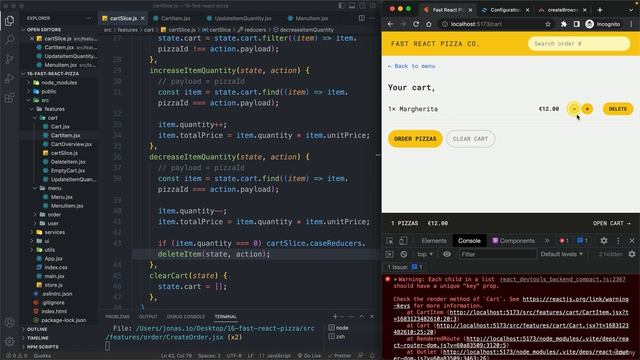Image resolution: width=640 pixels, height=360 pixels.
Task: Expand the services folder
Action: click(x=54, y=232)
